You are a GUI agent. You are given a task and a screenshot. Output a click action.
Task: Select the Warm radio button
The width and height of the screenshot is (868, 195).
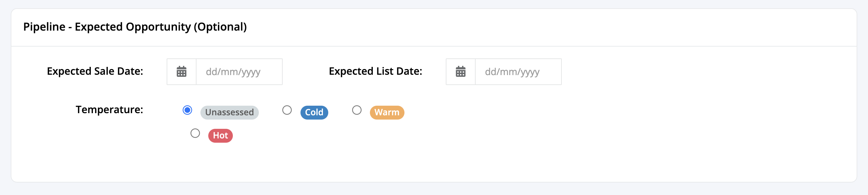pos(357,110)
